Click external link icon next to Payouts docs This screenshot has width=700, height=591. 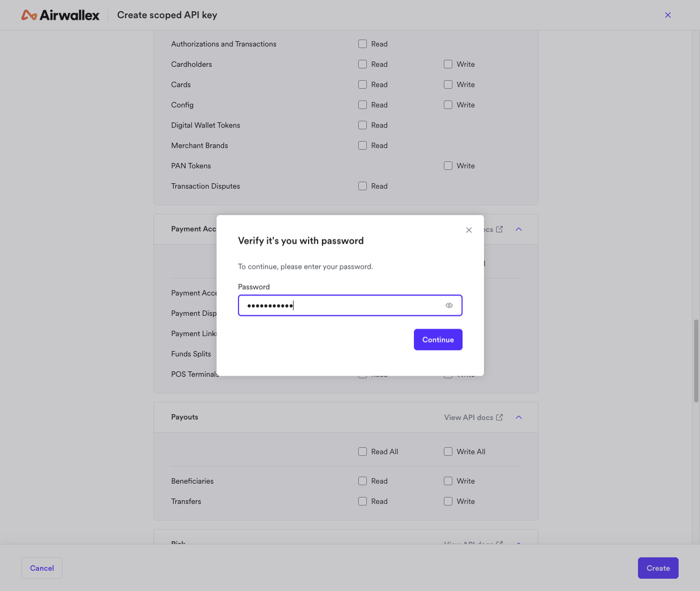499,417
